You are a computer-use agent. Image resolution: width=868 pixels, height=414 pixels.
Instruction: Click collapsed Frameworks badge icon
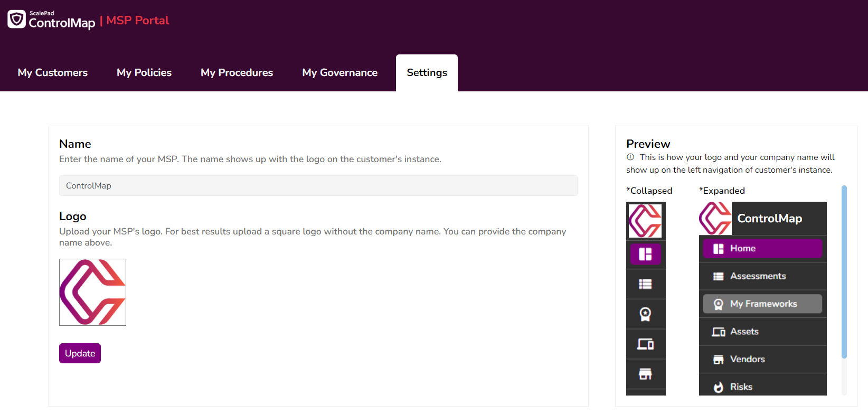click(645, 314)
